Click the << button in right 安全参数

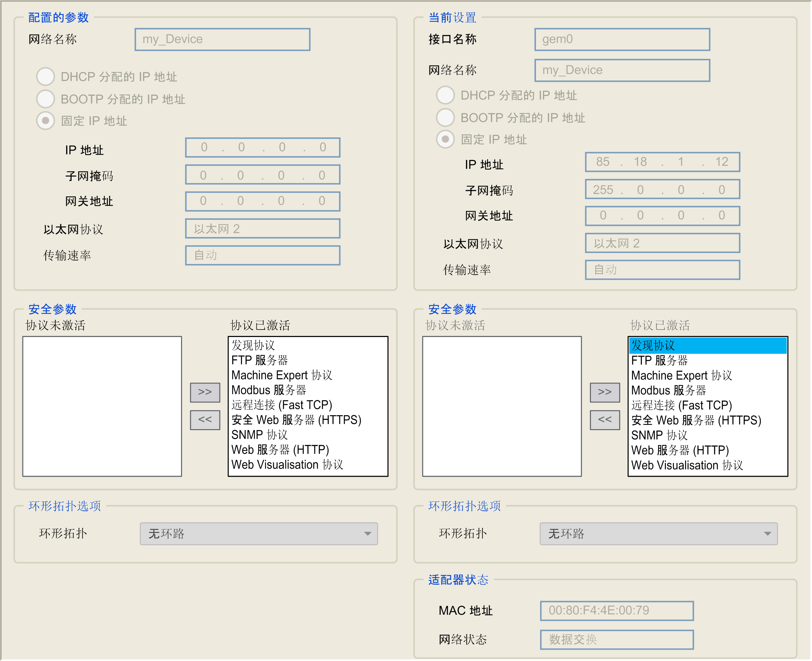click(x=605, y=420)
